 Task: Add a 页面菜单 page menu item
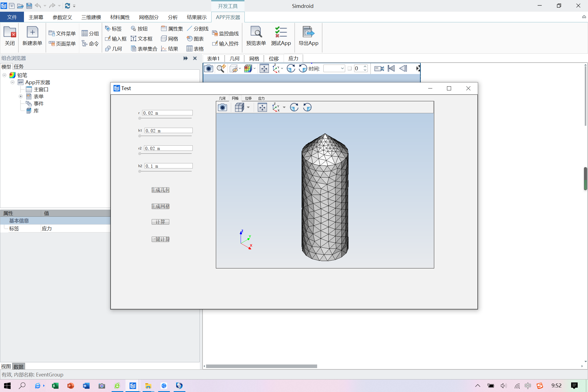[x=62, y=44]
